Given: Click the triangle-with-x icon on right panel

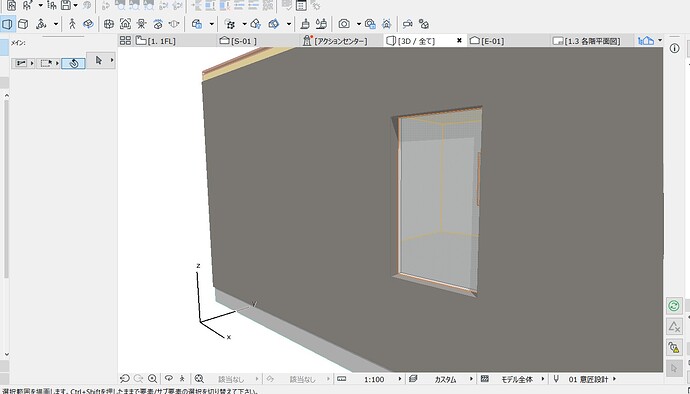Looking at the screenshot, I should (x=674, y=327).
